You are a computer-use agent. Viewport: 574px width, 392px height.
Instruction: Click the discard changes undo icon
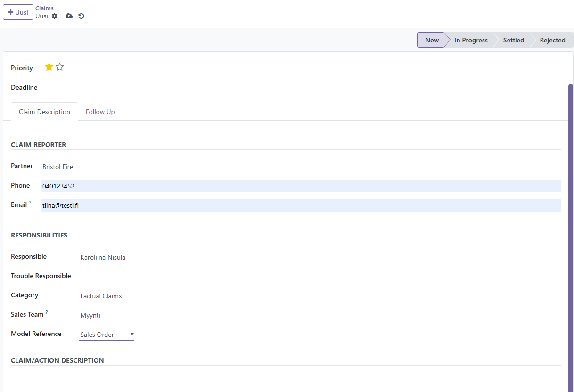(x=81, y=16)
